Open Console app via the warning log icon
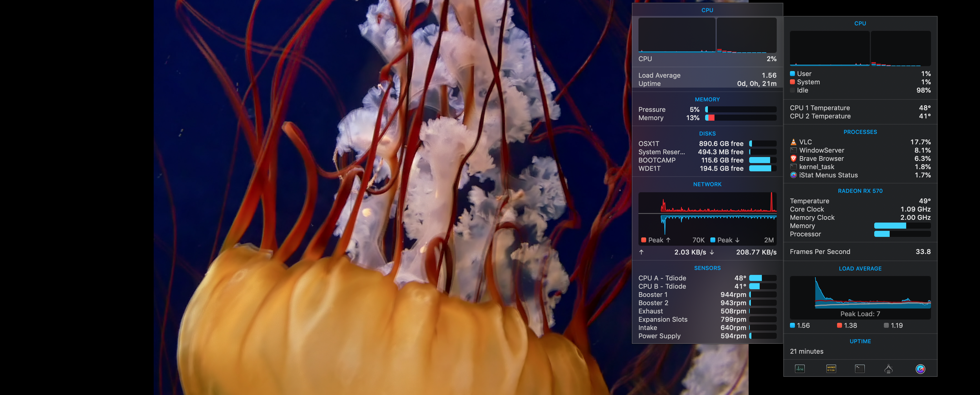 click(831, 368)
